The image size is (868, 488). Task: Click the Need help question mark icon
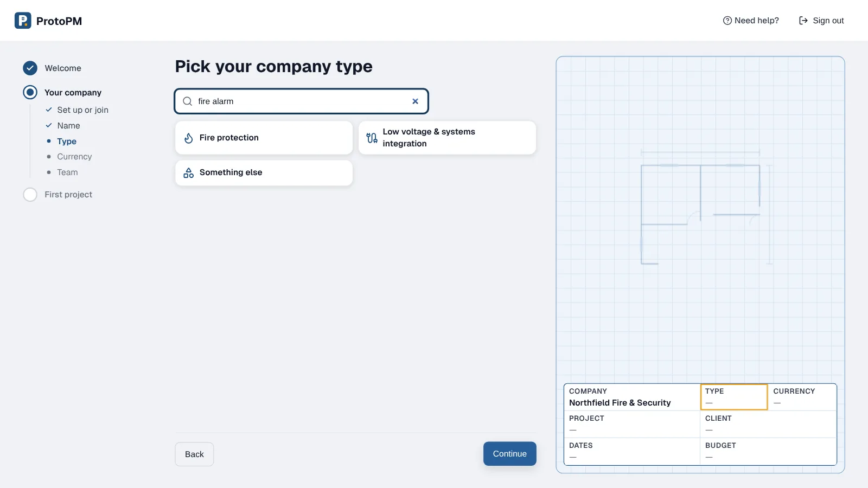click(x=727, y=21)
